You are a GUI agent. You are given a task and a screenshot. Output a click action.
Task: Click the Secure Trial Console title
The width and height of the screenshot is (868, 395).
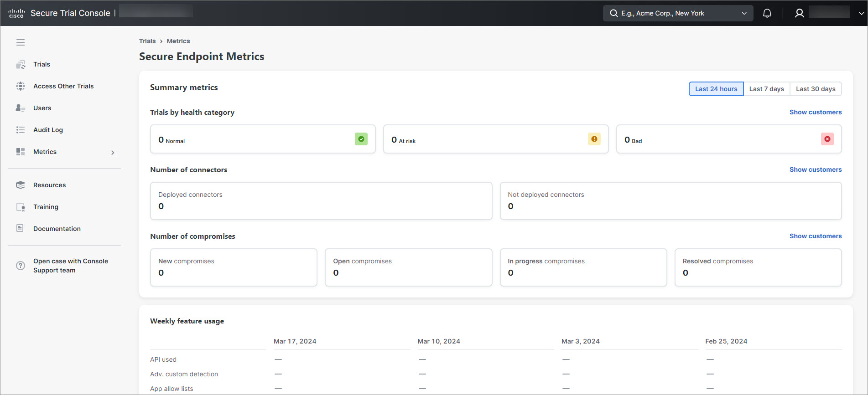tap(70, 13)
